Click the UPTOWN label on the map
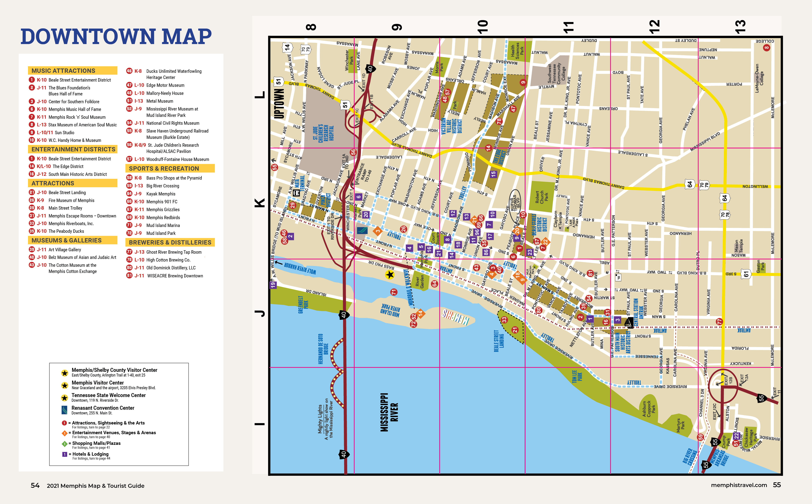 pyautogui.click(x=279, y=104)
